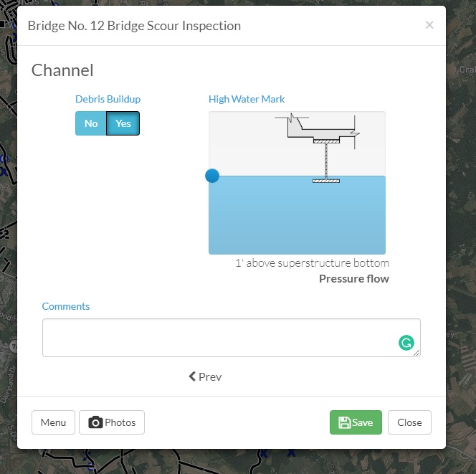The image size is (476, 474).
Task: Click the bridge girder diagram illustration
Action: pyautogui.click(x=318, y=148)
